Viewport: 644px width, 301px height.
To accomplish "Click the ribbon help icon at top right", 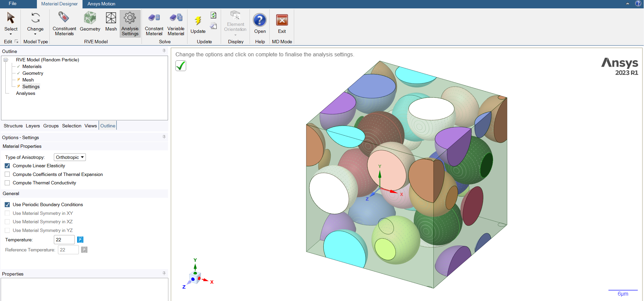I will point(638,4).
